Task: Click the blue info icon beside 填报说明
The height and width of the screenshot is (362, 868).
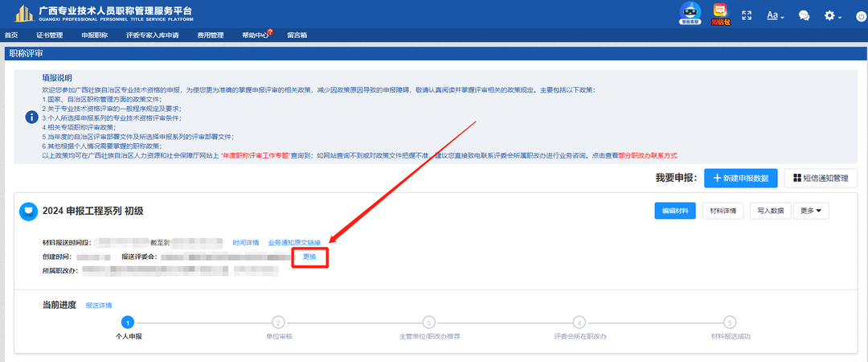Action: coord(31,116)
